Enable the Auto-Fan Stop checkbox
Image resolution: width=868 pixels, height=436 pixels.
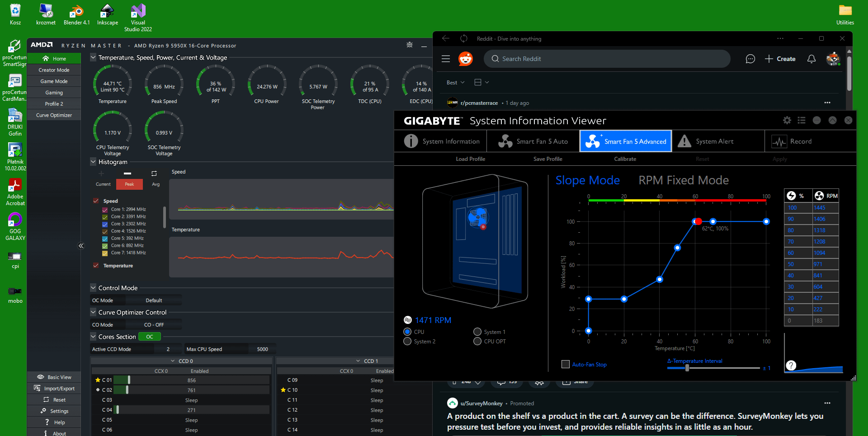[x=566, y=364]
